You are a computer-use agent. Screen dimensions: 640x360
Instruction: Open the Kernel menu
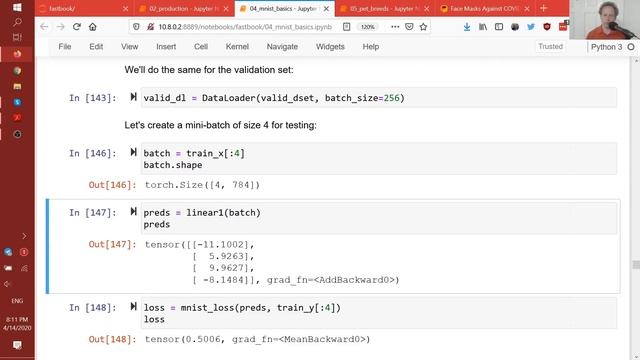click(x=237, y=47)
